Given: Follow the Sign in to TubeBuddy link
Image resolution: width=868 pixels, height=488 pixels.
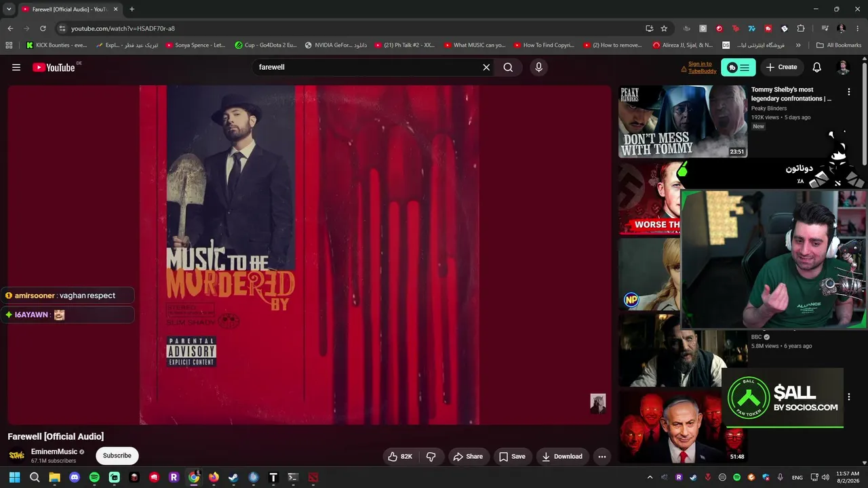Looking at the screenshot, I should tap(701, 67).
